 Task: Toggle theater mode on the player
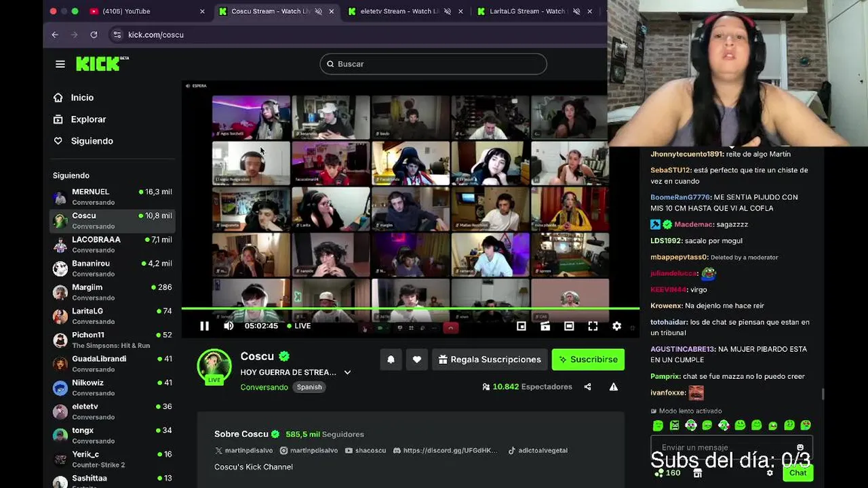tap(569, 326)
